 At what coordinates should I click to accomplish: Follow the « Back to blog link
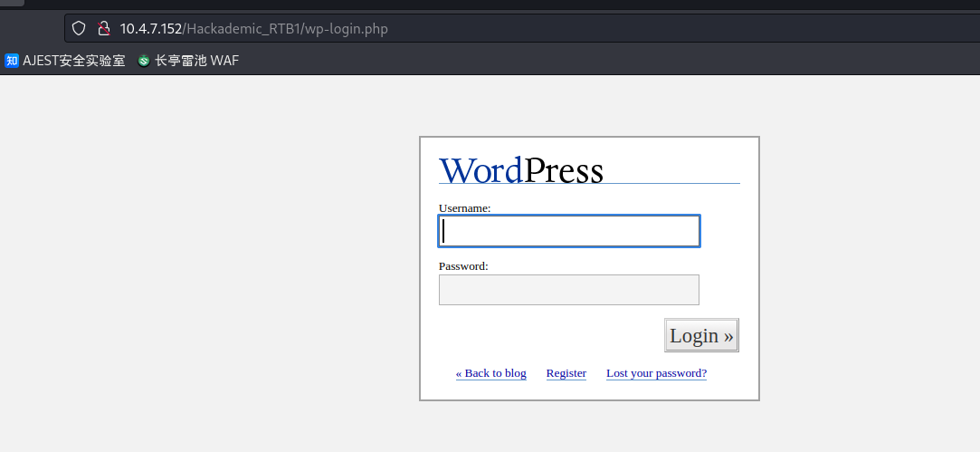pos(490,373)
